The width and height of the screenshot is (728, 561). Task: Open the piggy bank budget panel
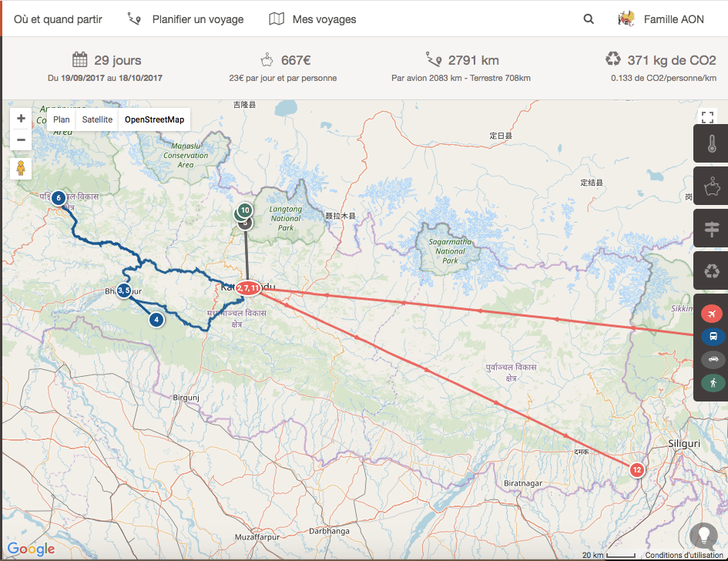712,186
